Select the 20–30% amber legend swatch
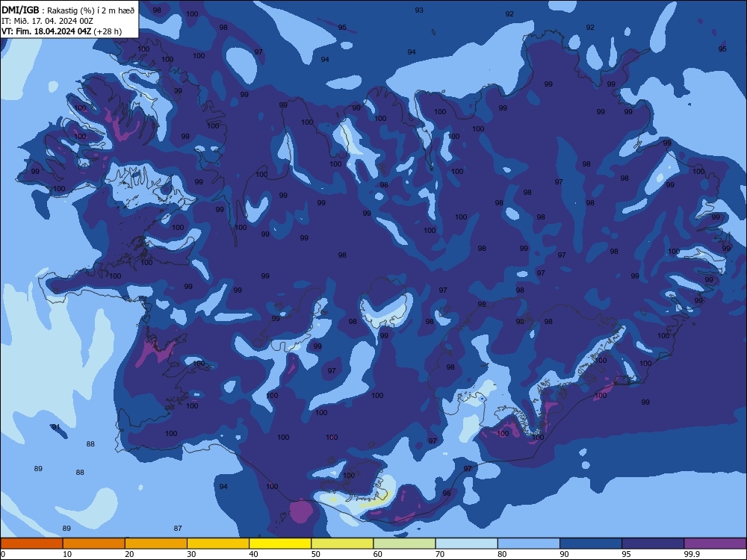Screen dimensions: 747x560 click(x=156, y=544)
